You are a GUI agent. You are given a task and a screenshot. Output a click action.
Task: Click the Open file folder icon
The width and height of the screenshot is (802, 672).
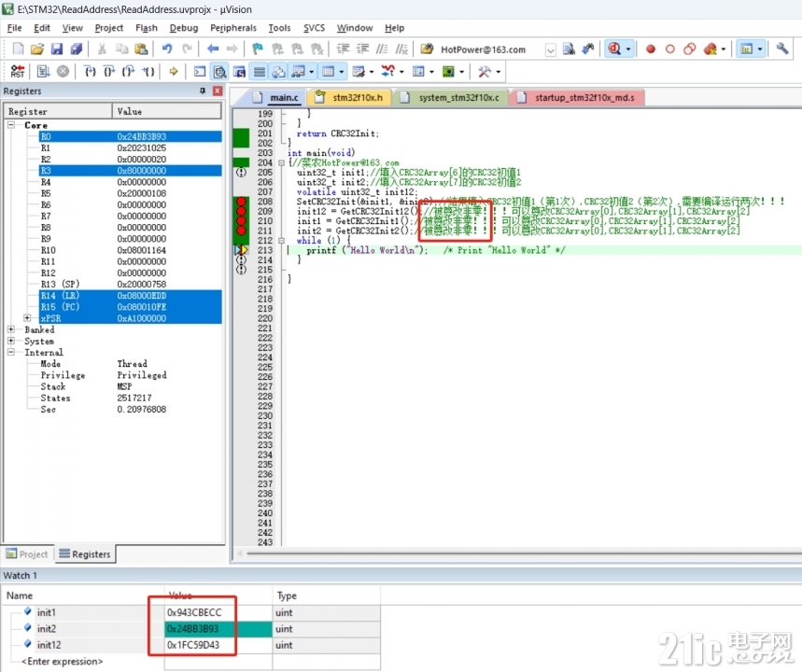[36, 49]
